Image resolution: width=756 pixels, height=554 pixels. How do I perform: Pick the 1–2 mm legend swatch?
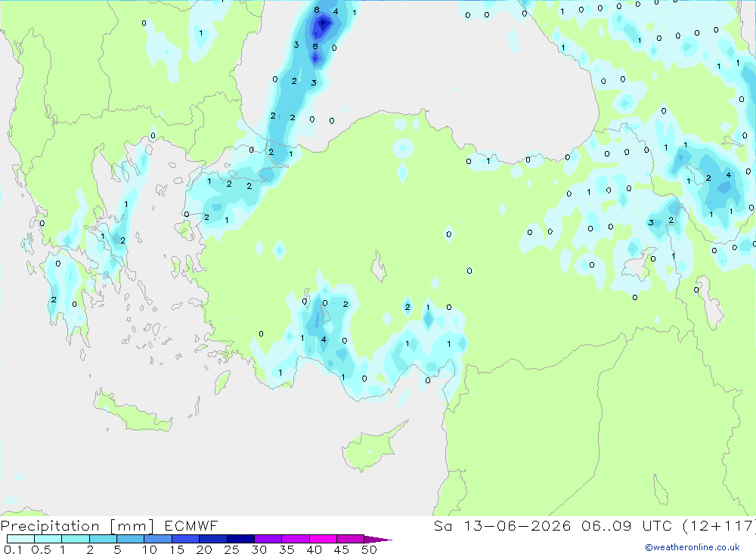point(76,539)
